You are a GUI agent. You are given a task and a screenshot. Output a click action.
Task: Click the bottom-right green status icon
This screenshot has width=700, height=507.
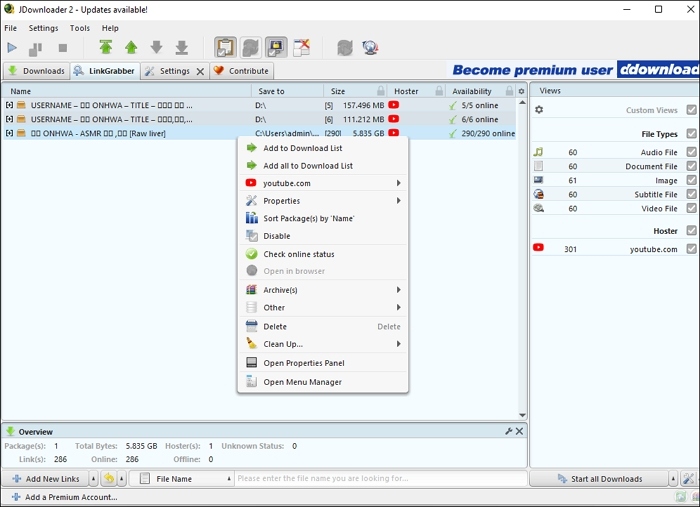[x=680, y=497]
